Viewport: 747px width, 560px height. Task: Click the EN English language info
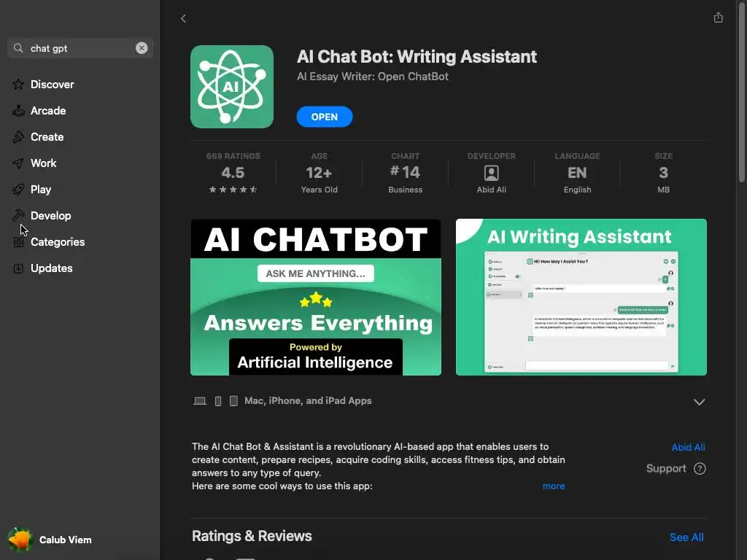578,173
